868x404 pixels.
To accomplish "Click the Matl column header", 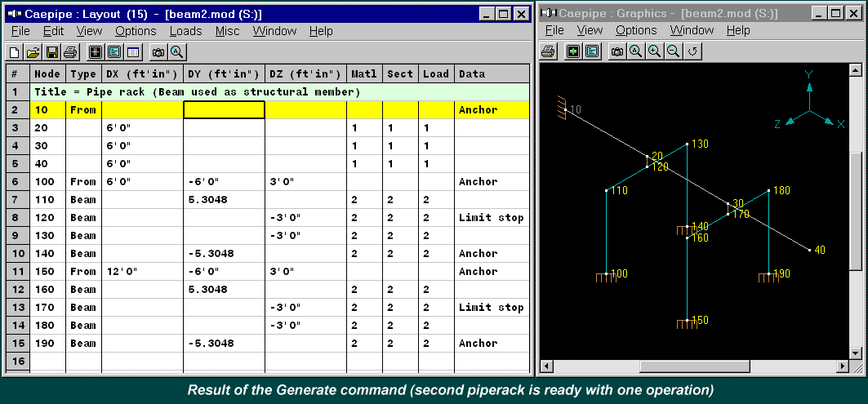I will (364, 73).
